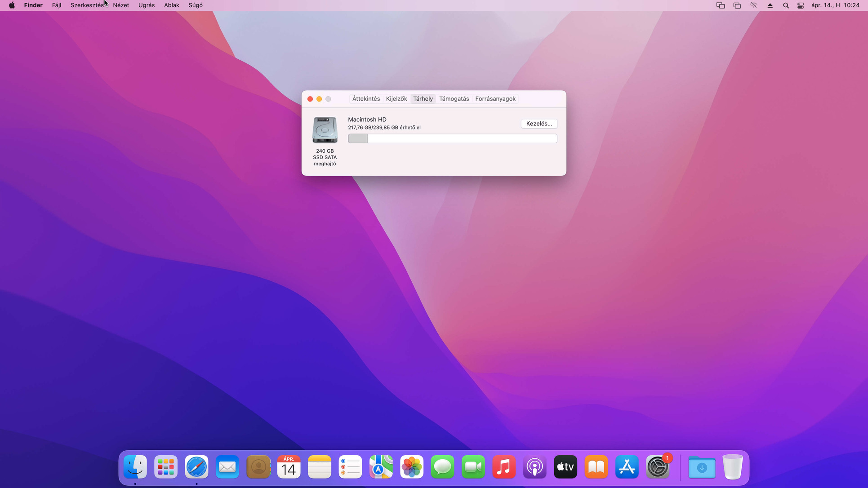This screenshot has width=868, height=488.
Task: Click the Launchpad icon in Dock
Action: 166,467
